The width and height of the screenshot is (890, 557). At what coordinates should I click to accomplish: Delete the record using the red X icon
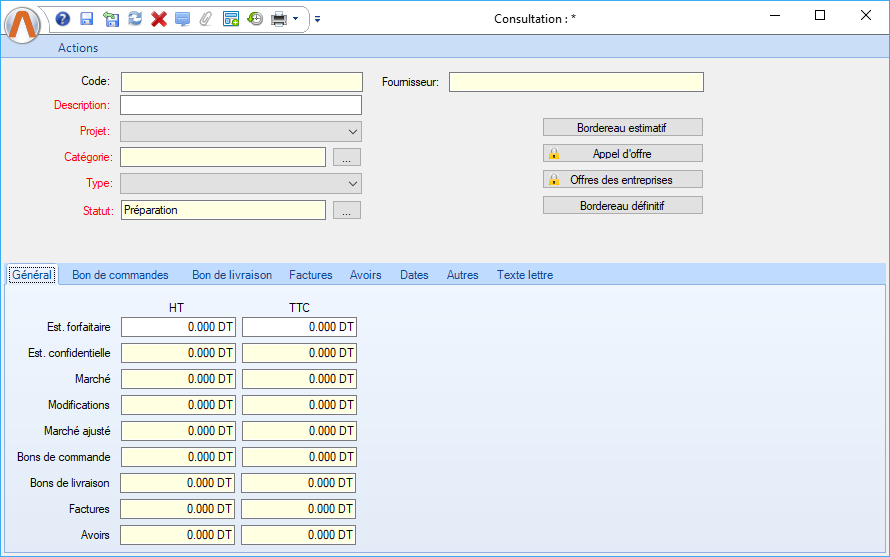click(x=159, y=19)
